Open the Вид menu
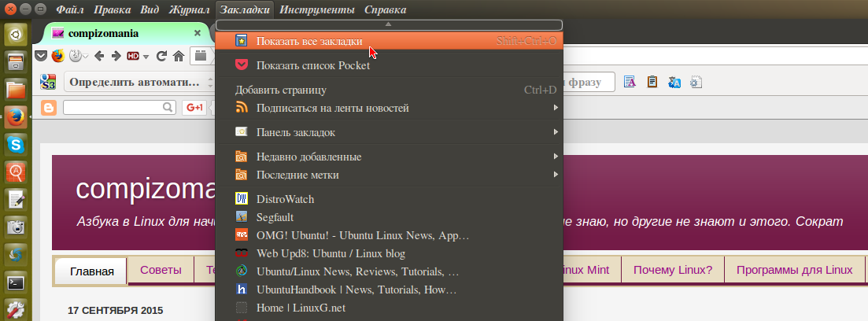This screenshot has height=321, width=868. [150, 9]
